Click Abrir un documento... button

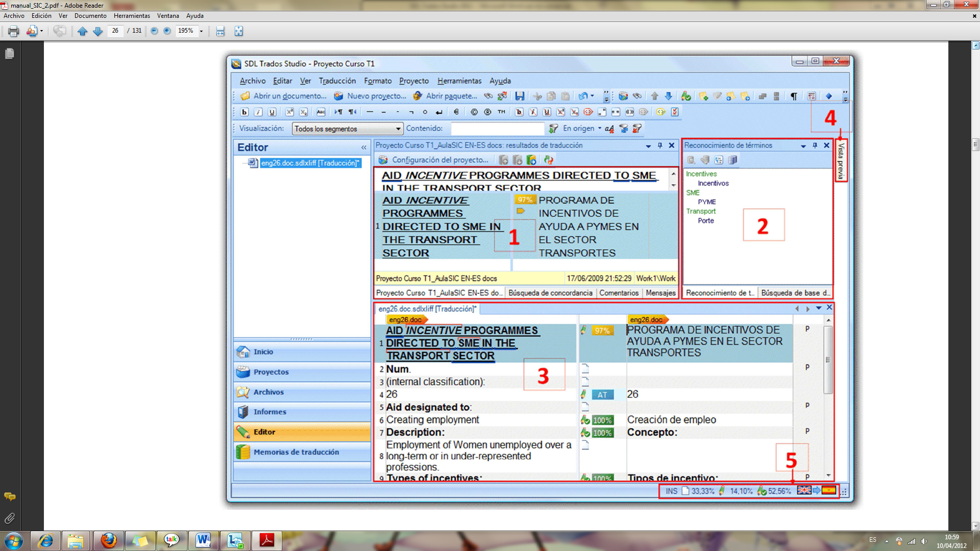pyautogui.click(x=283, y=96)
